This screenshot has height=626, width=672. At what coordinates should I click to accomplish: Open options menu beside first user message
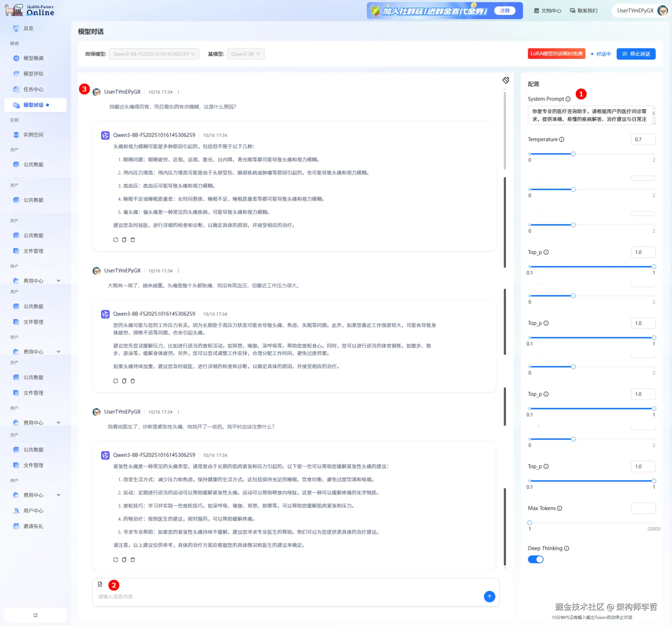click(x=179, y=92)
